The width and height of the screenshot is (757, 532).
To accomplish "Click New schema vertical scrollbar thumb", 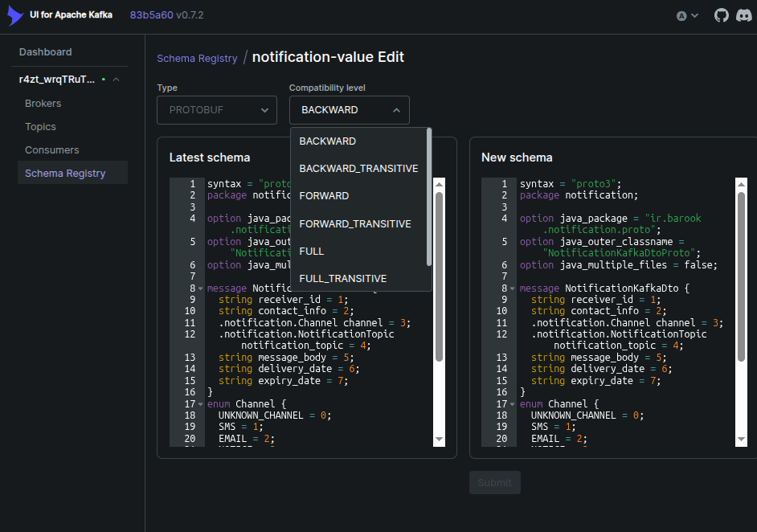I will tap(741, 276).
